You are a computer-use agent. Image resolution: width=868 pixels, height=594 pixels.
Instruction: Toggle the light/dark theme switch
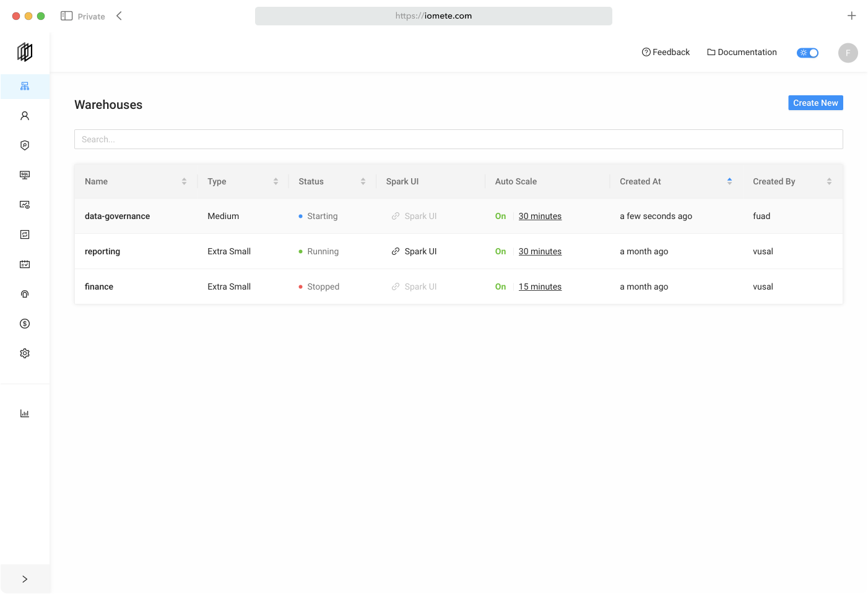[x=807, y=53]
